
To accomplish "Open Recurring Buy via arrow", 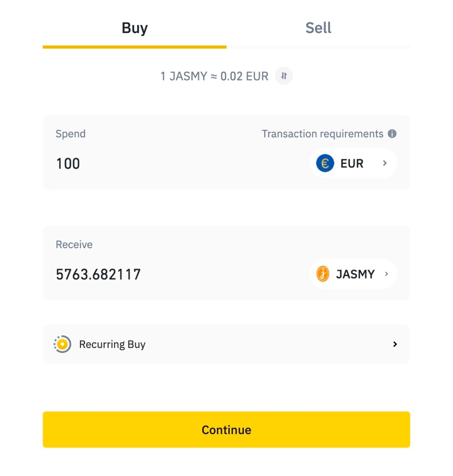I will pos(395,344).
